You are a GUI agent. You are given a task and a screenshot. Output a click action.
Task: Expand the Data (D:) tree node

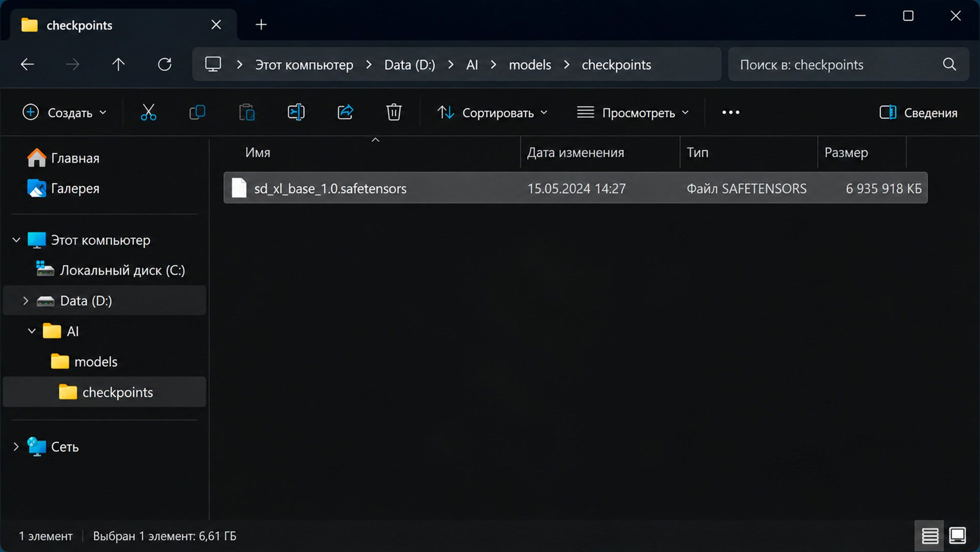(x=26, y=301)
